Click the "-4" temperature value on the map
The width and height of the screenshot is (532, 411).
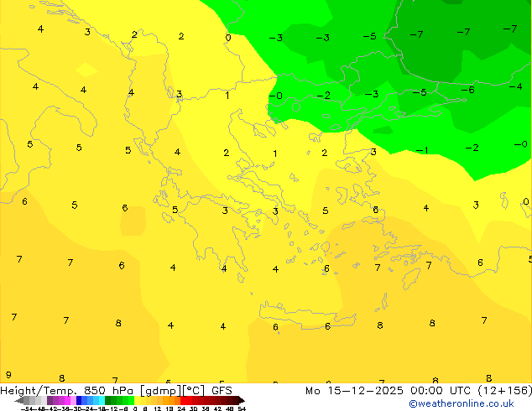[x=516, y=86]
